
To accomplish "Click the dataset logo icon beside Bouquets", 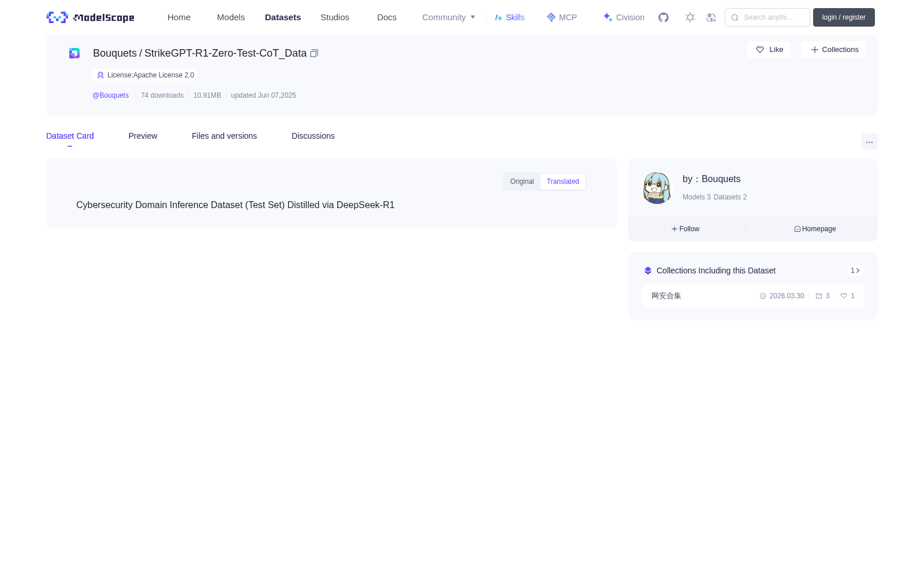I will (74, 53).
